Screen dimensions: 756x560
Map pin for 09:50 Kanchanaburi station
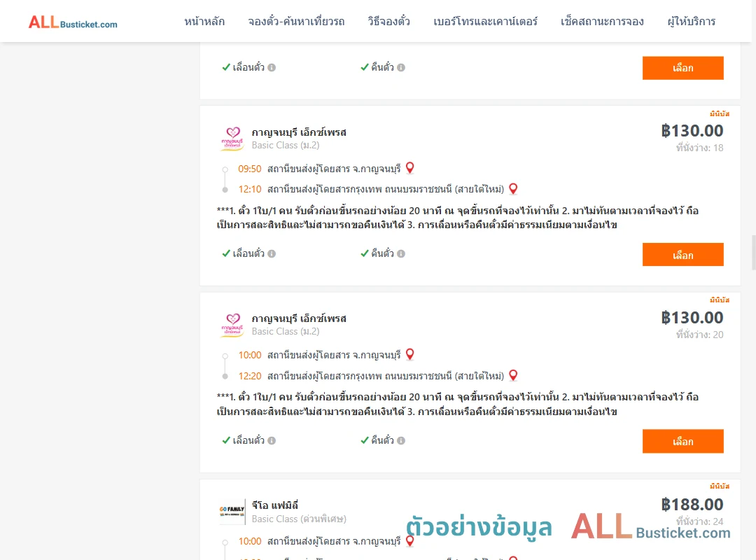pyautogui.click(x=409, y=168)
